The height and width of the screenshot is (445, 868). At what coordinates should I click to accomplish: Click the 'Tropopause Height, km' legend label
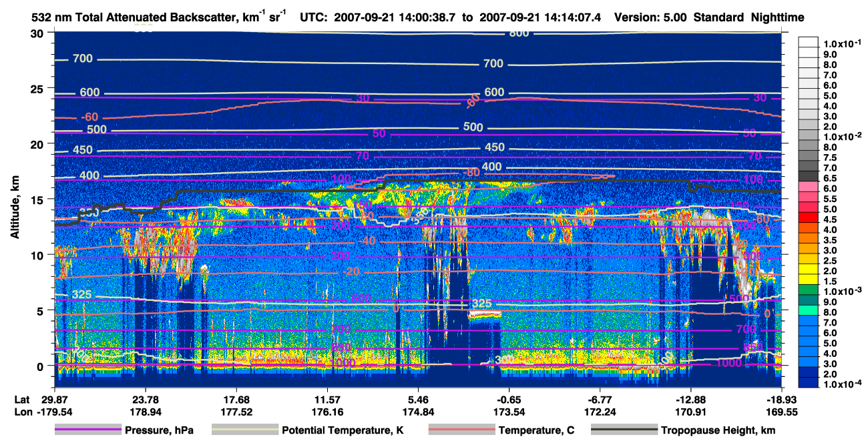tap(718, 430)
